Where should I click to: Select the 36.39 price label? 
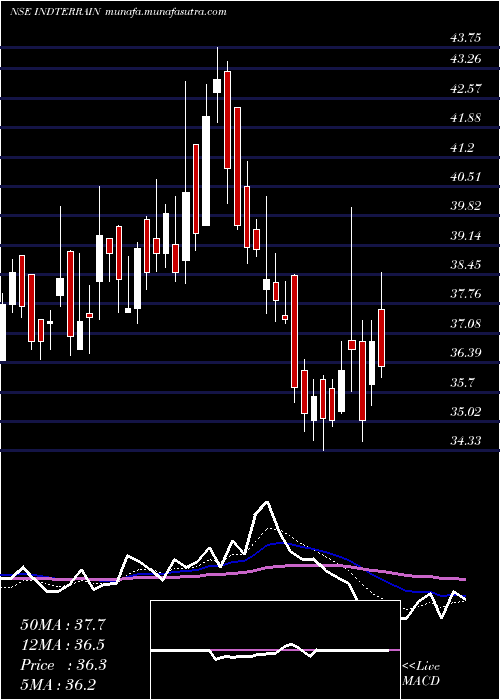pos(466,353)
